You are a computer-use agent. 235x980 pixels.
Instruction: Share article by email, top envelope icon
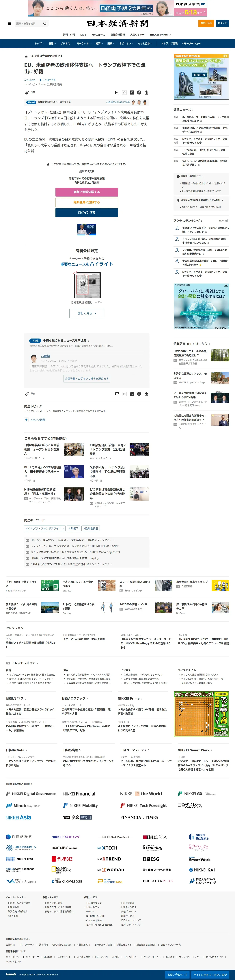pyautogui.click(x=117, y=93)
